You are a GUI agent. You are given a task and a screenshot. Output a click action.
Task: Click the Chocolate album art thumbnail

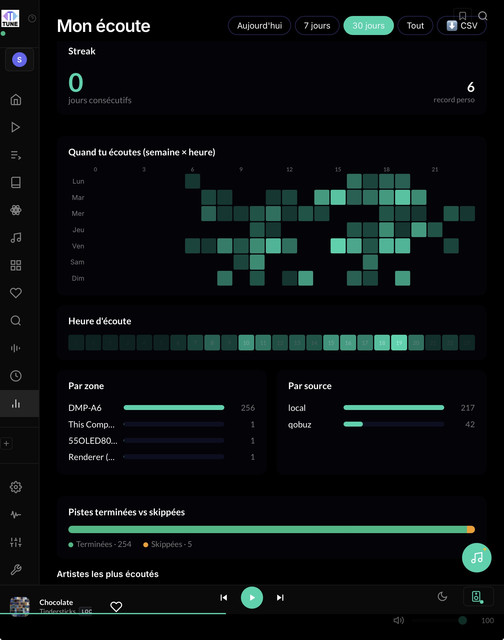(x=20, y=606)
